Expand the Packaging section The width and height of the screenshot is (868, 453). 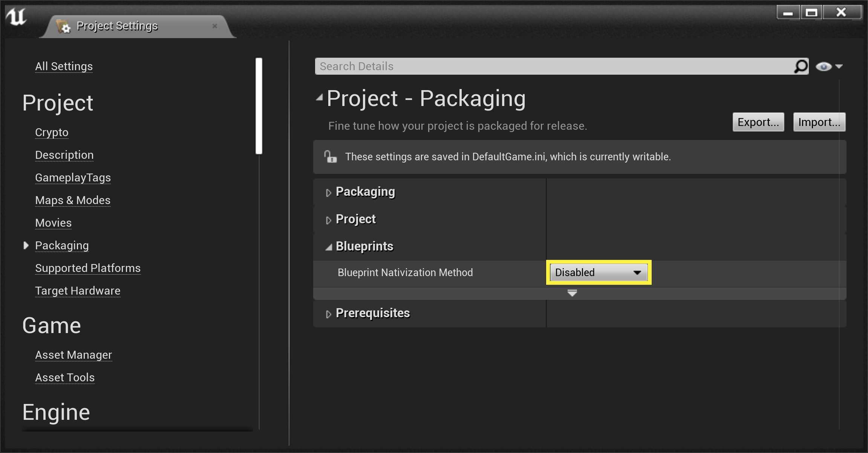tap(329, 192)
